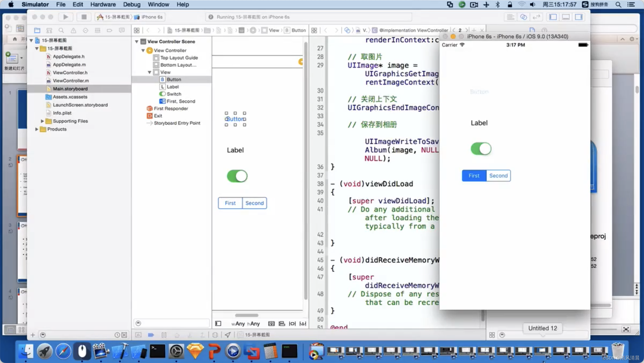Open the search navigator icon
The width and height of the screenshot is (644, 363).
click(x=61, y=30)
